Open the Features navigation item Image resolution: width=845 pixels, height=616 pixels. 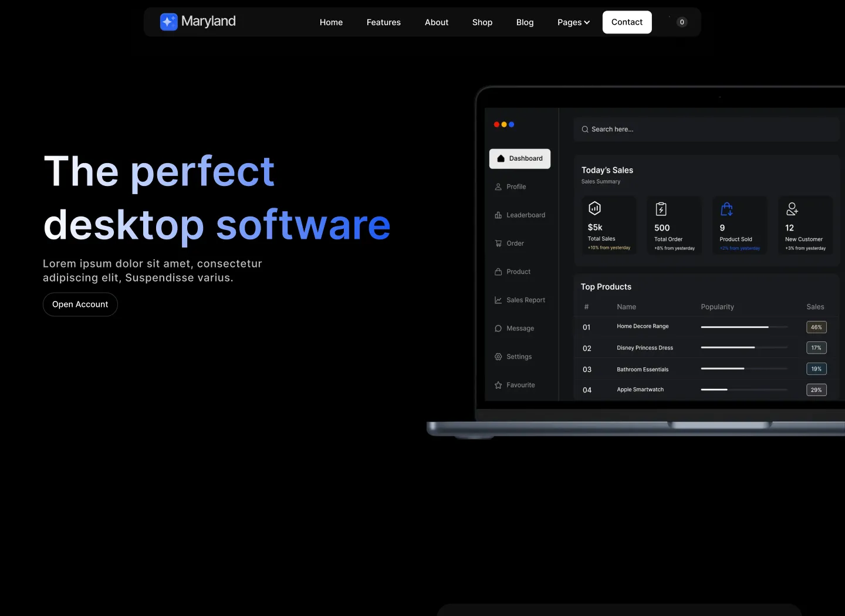[x=383, y=22]
